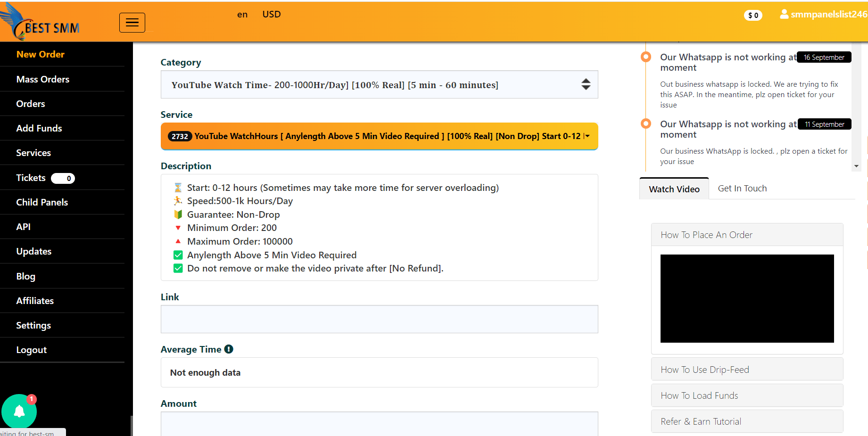Click the $0 balance badge
This screenshot has width=868, height=436.
(x=753, y=16)
